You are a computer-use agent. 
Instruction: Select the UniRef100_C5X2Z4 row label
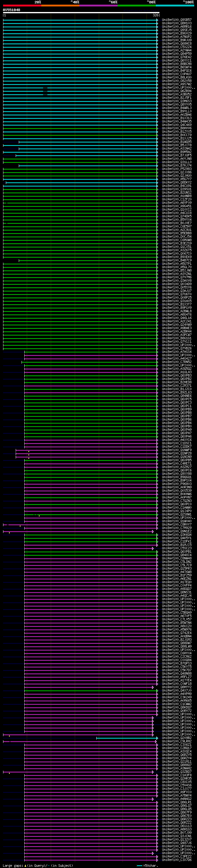(x=177, y=47)
